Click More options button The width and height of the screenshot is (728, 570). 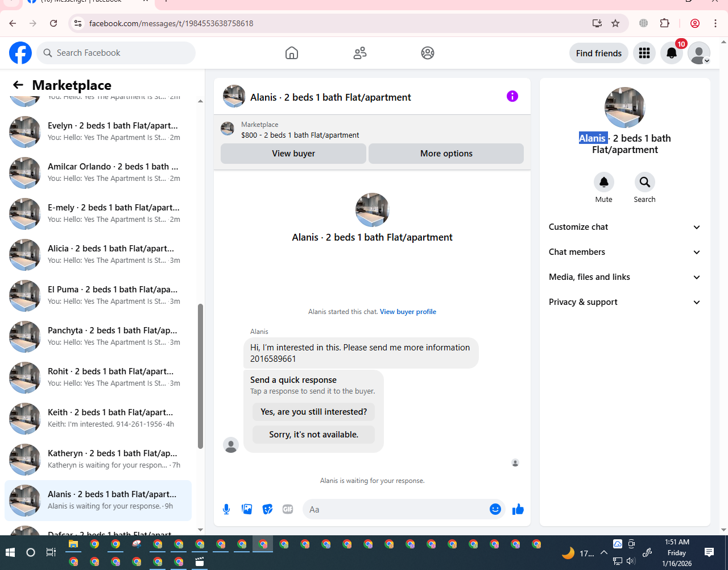[x=446, y=154]
